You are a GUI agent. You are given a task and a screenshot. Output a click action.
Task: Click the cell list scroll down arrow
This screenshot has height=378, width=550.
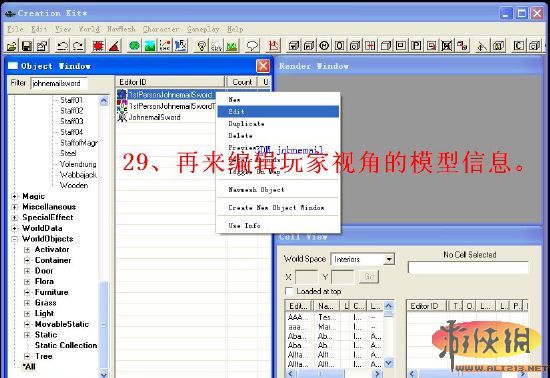388,362
